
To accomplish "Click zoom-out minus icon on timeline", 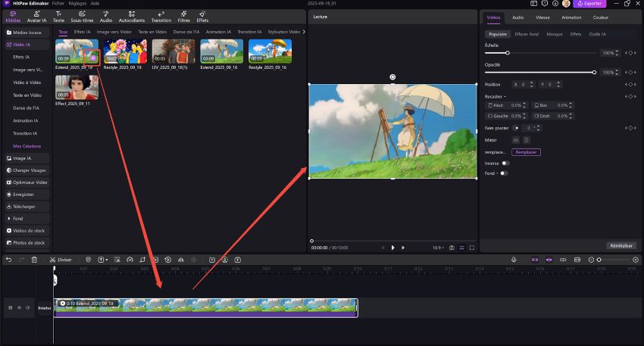I will click(x=592, y=260).
